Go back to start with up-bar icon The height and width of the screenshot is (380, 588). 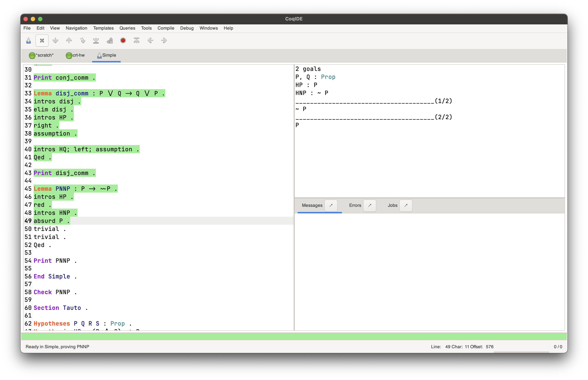point(137,41)
